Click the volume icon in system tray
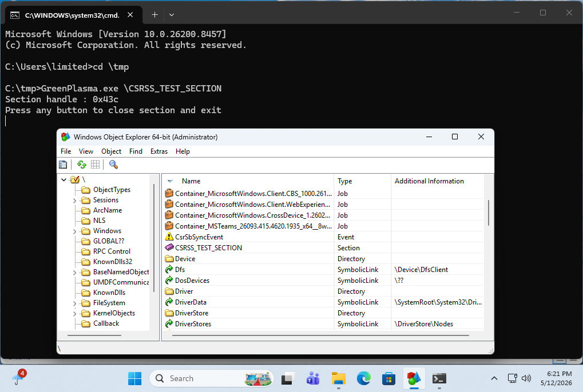The width and height of the screenshot is (583, 392). tap(526, 378)
